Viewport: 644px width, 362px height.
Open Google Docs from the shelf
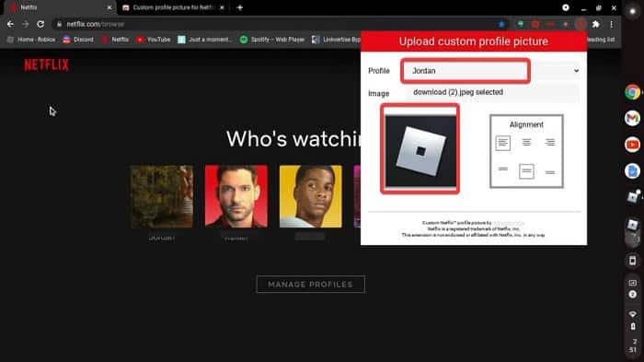(633, 170)
